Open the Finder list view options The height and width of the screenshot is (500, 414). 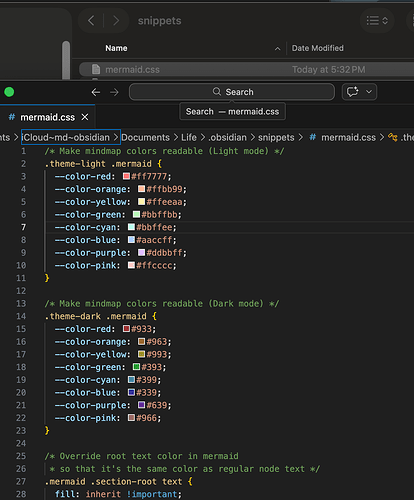coord(377,21)
